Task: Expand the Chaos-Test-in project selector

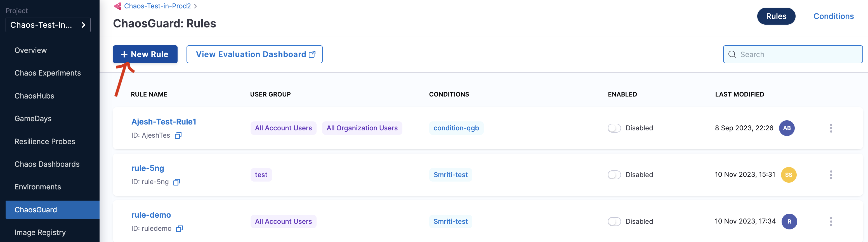Action: pos(48,25)
